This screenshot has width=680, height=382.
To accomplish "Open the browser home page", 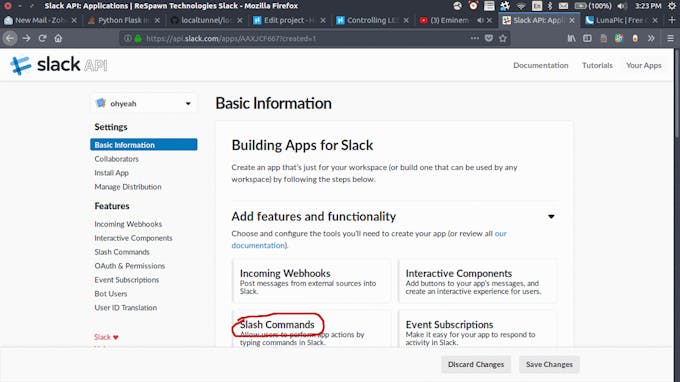I will 58,38.
